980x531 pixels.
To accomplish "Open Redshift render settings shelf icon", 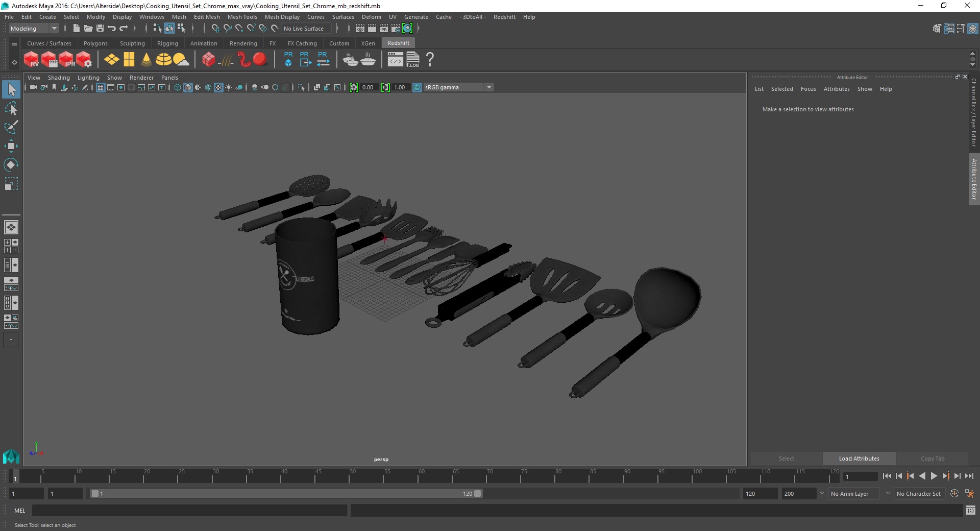I will tap(84, 60).
